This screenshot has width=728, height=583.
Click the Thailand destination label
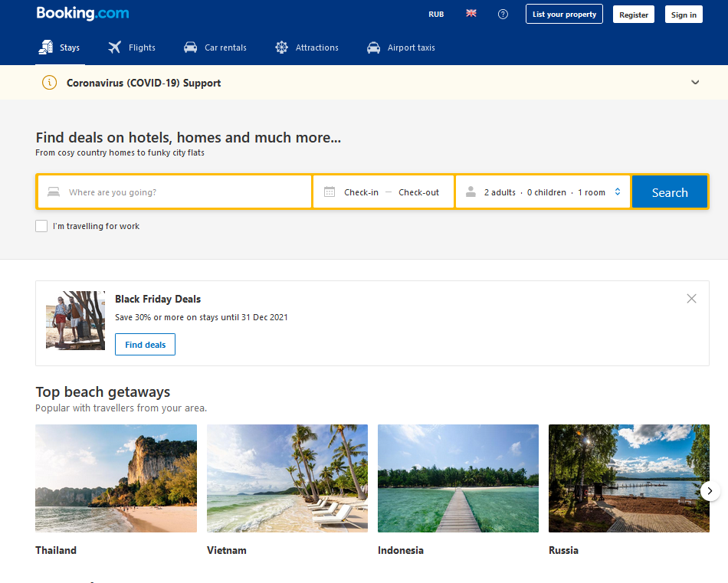click(56, 550)
